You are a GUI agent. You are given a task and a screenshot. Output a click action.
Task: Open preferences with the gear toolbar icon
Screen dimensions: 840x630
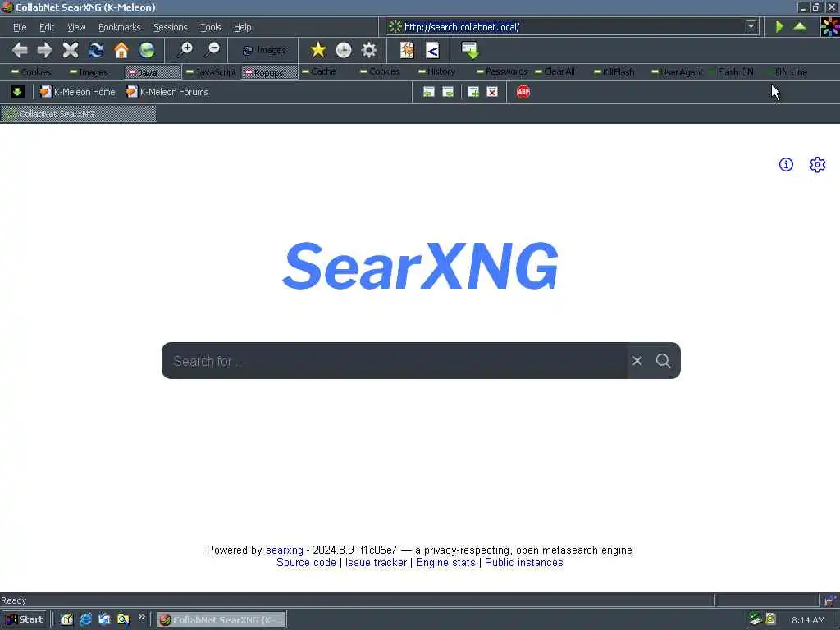click(369, 50)
